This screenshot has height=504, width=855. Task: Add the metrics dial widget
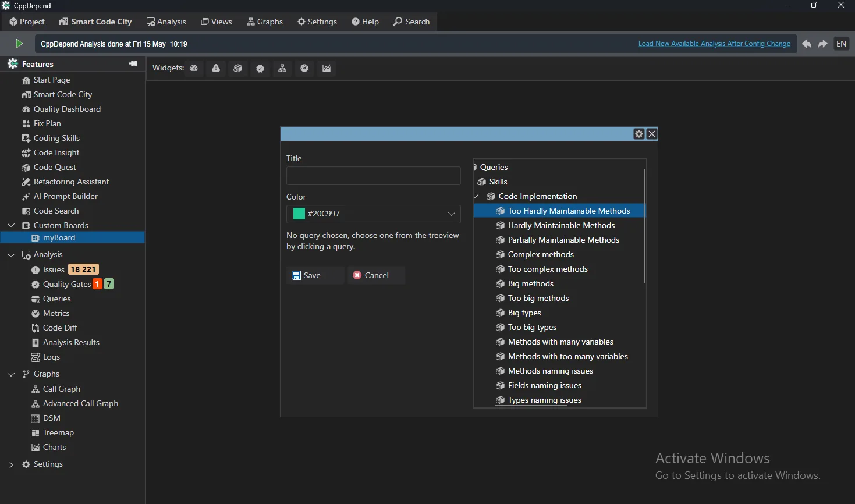click(x=304, y=68)
